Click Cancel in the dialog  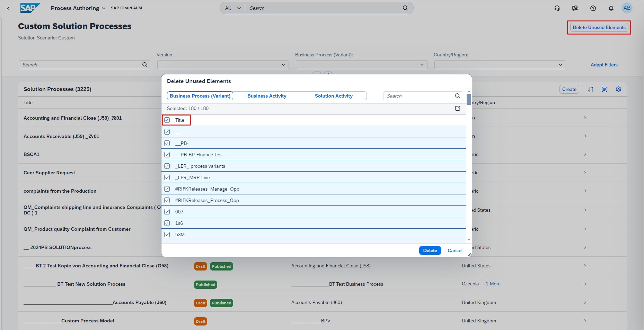pyautogui.click(x=455, y=250)
